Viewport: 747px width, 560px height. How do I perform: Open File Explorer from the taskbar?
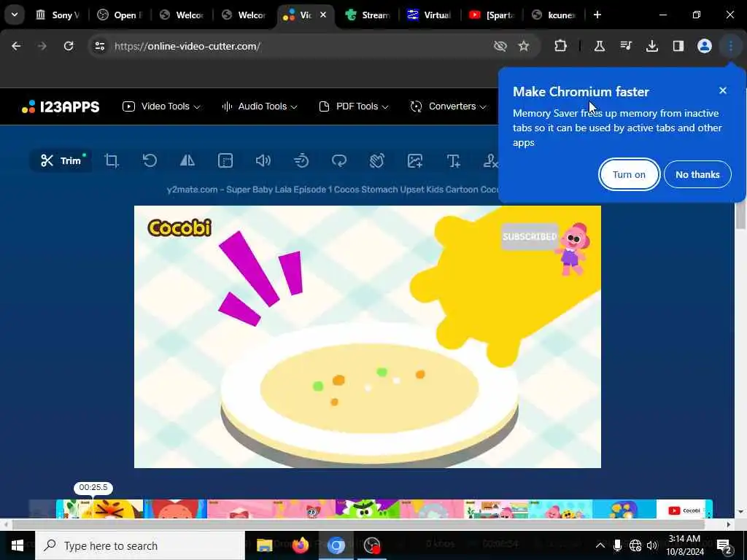pyautogui.click(x=264, y=545)
